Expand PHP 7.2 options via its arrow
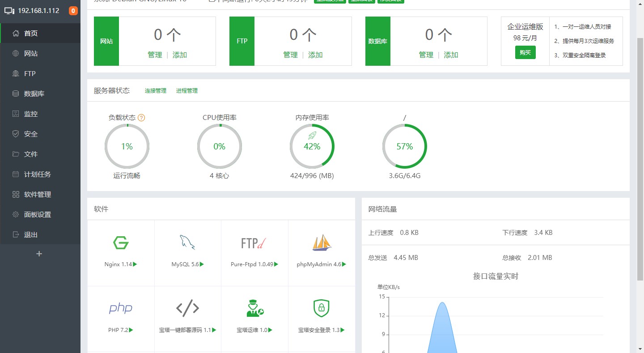The height and width of the screenshot is (353, 644). [132, 330]
